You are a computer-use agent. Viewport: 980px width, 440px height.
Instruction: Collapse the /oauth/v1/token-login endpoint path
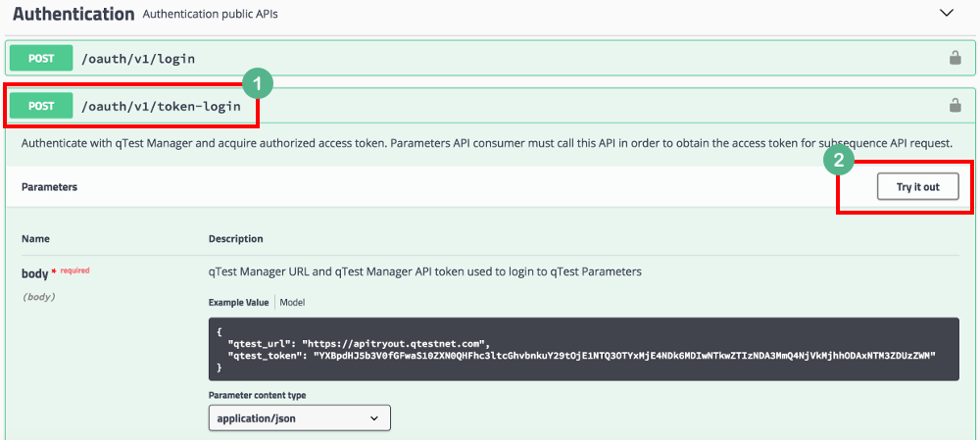161,106
